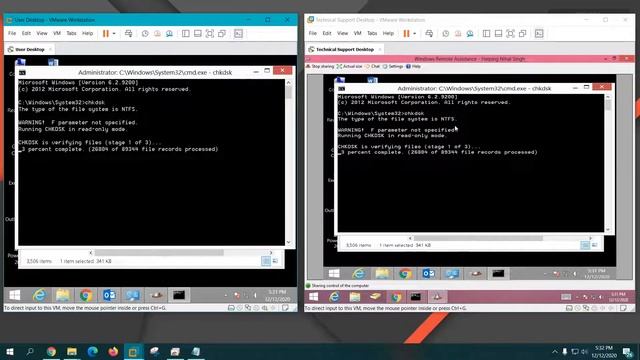Select the User Desktop VM tab
Screen dimensions: 640x360
click(30, 49)
